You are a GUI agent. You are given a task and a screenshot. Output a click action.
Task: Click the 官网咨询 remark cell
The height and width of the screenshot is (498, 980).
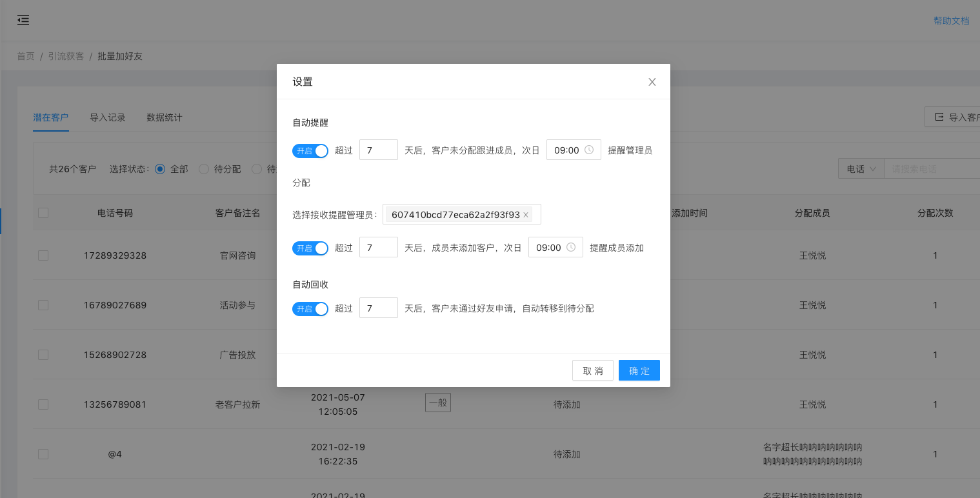click(x=237, y=255)
